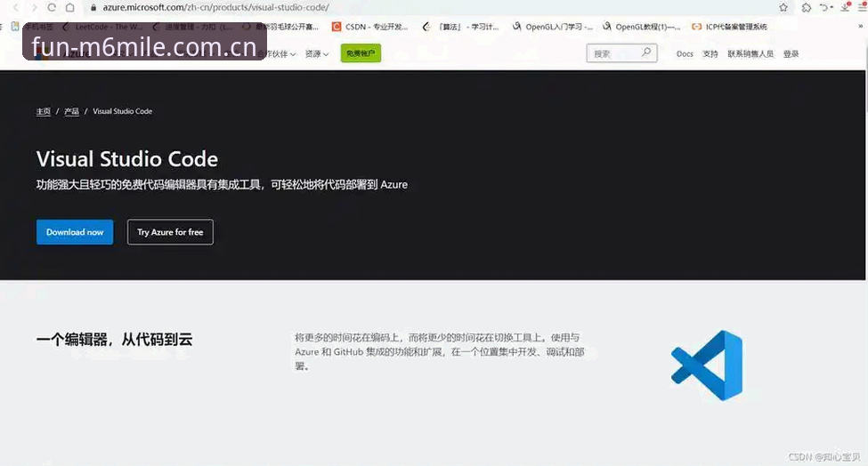Open the browser home page icon
Screen dimensions: 868x466
[69, 7]
